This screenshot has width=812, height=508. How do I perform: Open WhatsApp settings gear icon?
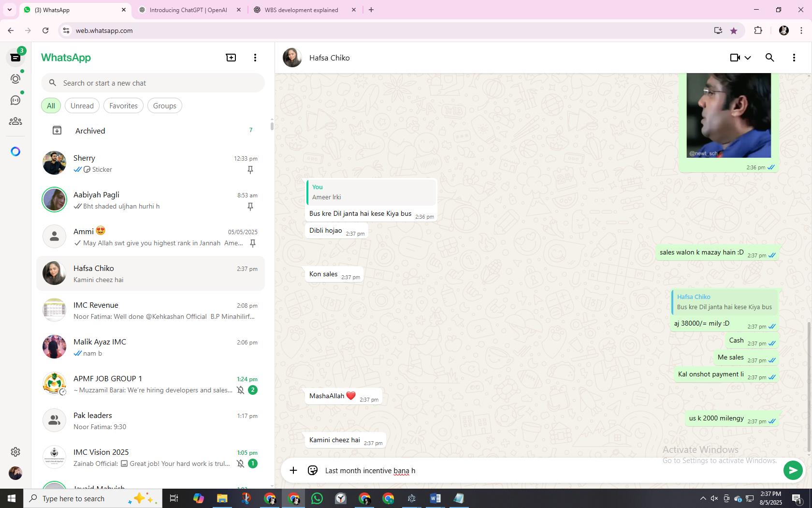(x=15, y=452)
